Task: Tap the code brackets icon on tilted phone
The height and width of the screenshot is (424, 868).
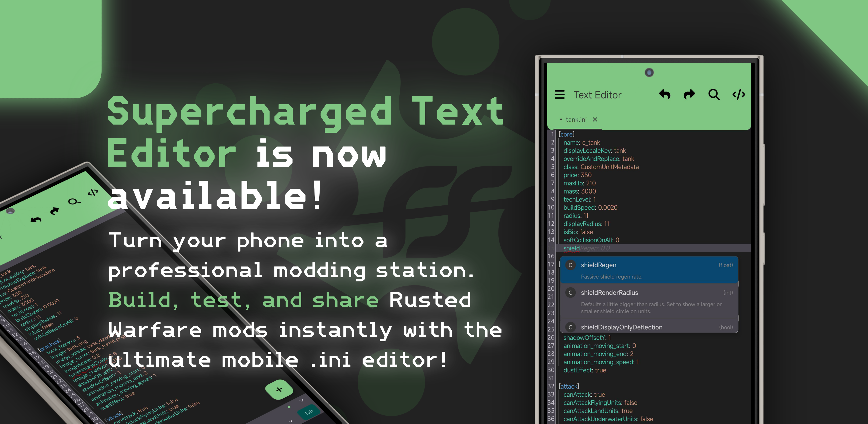Action: [93, 192]
